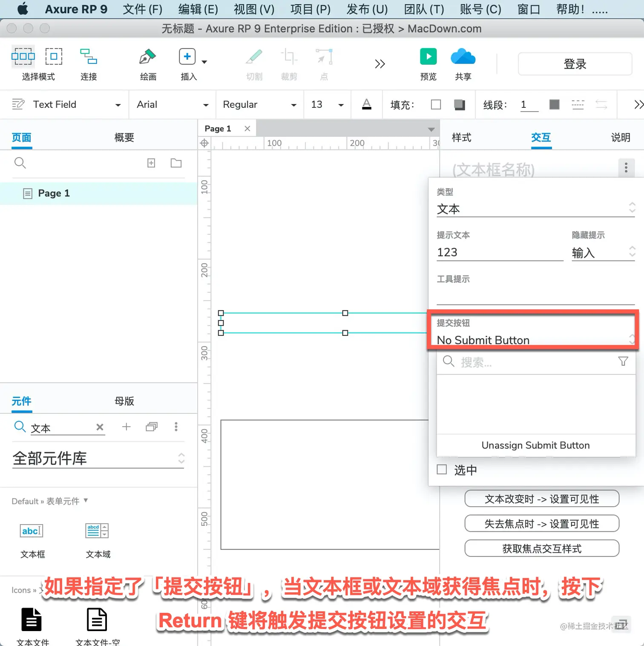Switch to the 页面 tab
Image resolution: width=644 pixels, height=646 pixels.
tap(21, 137)
